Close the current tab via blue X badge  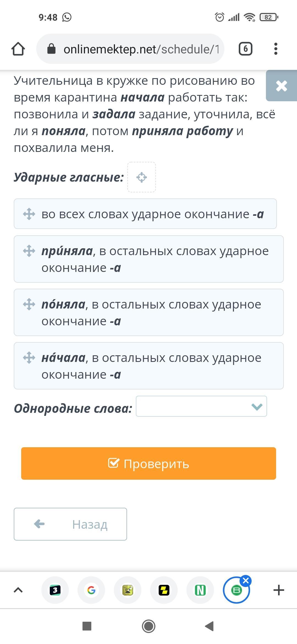[x=246, y=581]
